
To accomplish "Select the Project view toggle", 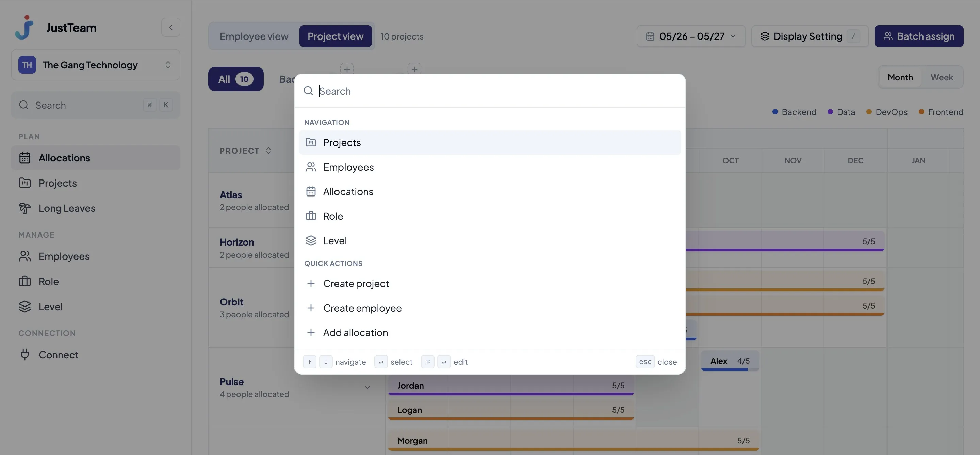I will click(336, 36).
